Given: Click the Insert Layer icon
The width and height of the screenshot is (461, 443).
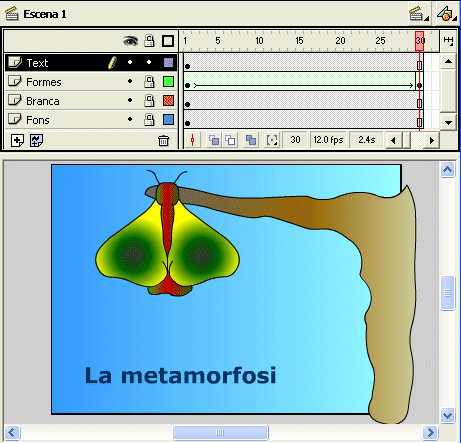Looking at the screenshot, I should pyautogui.click(x=17, y=140).
